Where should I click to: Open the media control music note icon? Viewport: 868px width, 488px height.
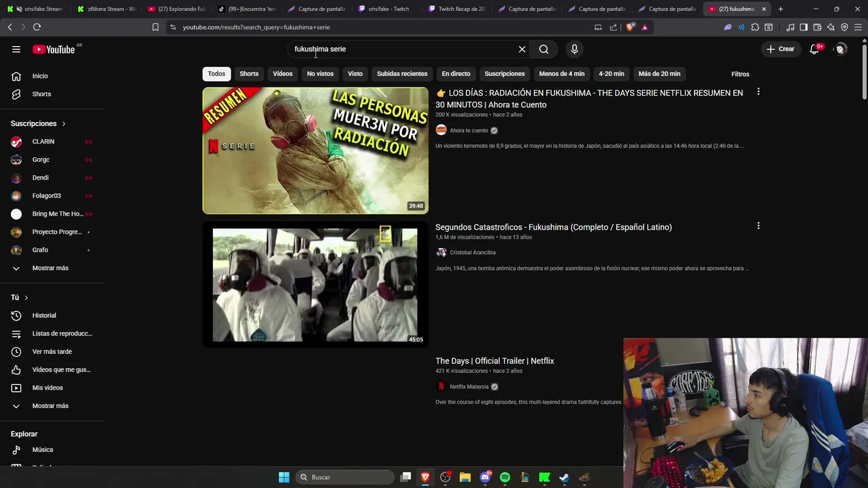pos(790,27)
